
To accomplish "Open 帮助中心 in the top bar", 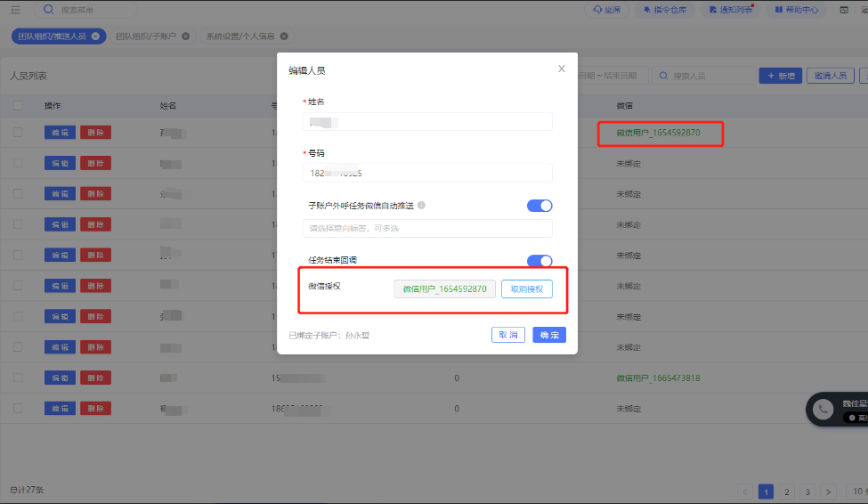I will (790, 10).
